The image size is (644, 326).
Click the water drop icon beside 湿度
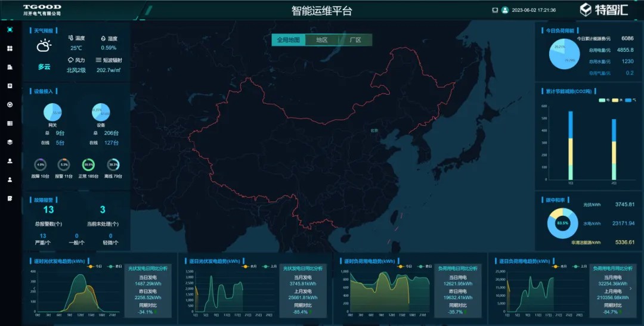[103, 38]
